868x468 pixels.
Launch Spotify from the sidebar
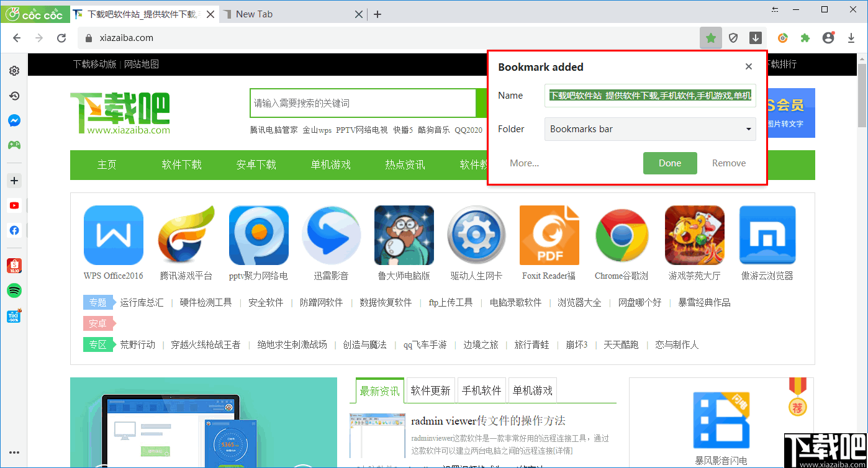(14, 290)
